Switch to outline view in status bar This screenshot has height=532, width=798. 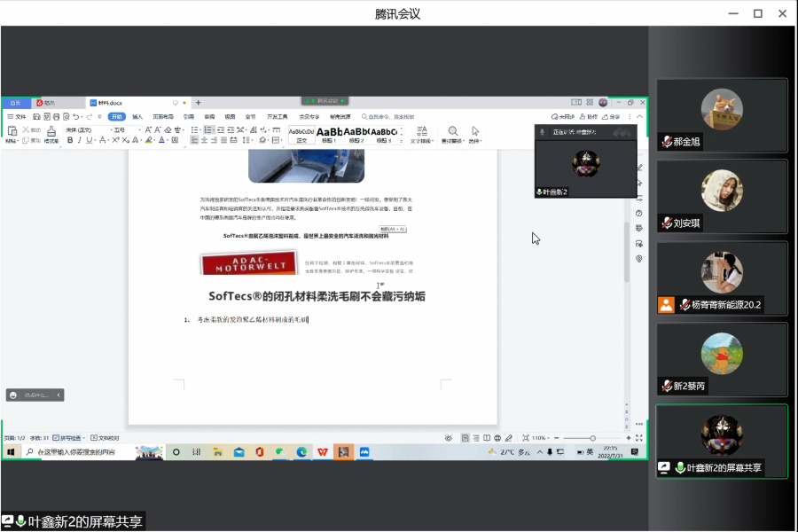pyautogui.click(x=476, y=438)
